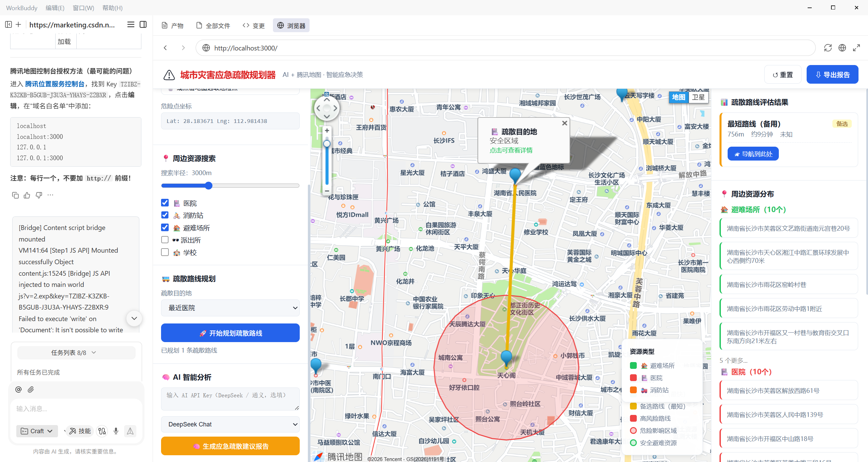Screen dimensions: 868x462
Task: Open the tools settings icon beside 技能
Action: coord(102,431)
